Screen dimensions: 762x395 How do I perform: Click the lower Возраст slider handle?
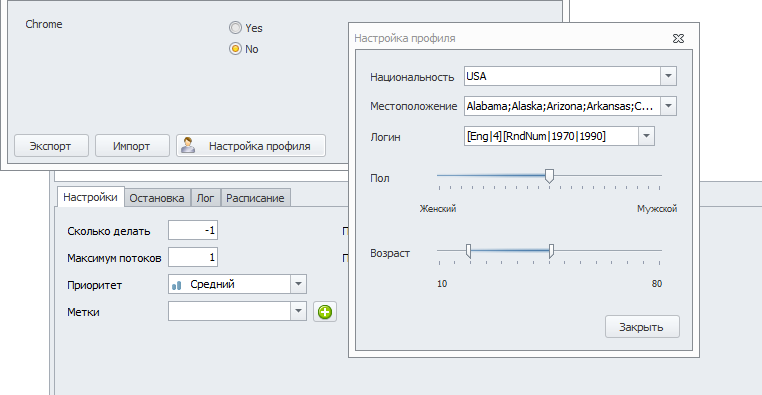click(x=468, y=251)
